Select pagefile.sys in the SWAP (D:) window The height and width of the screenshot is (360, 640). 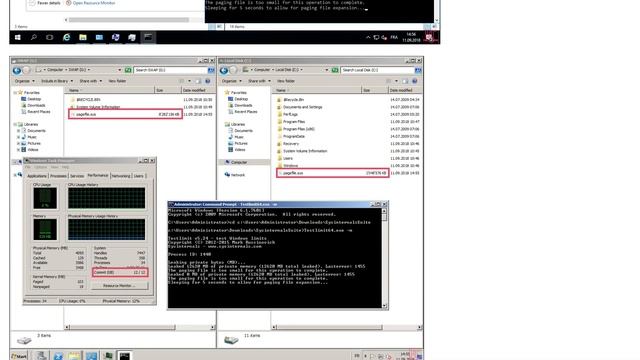(125, 114)
